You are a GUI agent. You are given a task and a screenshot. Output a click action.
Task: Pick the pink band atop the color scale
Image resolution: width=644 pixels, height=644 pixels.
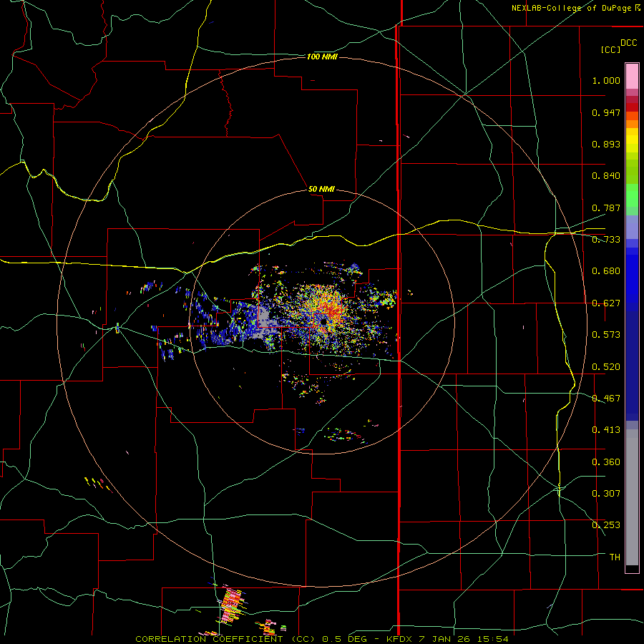[632, 76]
